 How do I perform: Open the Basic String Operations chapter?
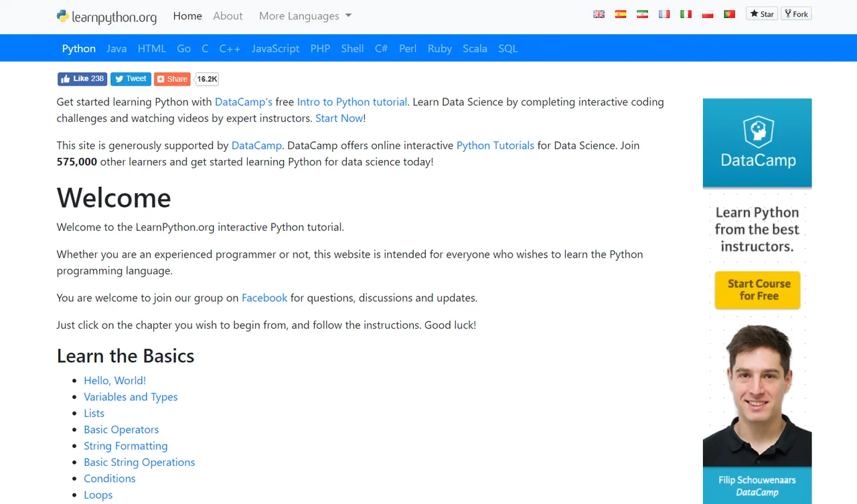[x=139, y=463]
